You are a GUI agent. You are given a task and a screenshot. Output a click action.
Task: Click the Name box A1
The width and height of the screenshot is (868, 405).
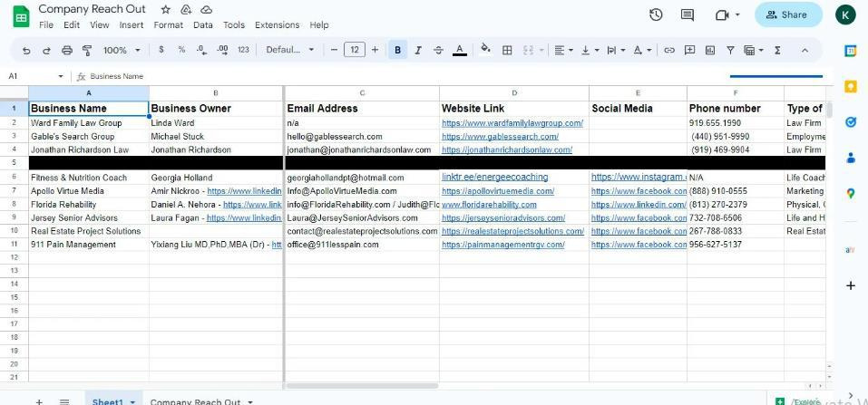36,76
